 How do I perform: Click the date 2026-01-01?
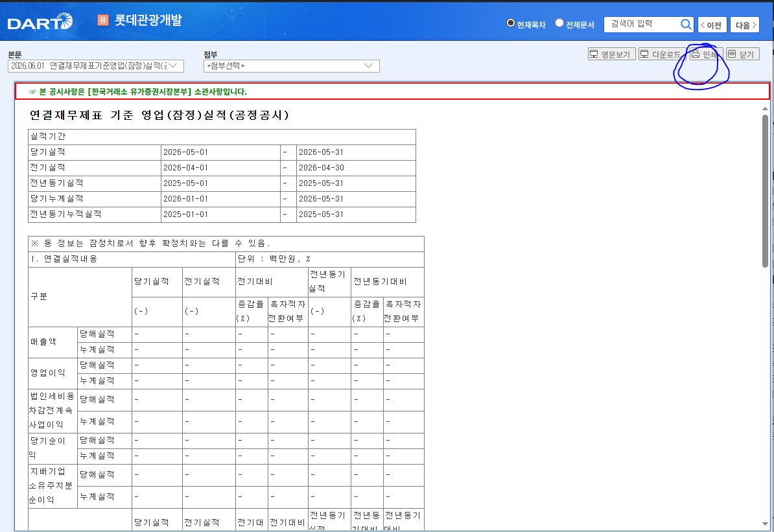tap(185, 199)
